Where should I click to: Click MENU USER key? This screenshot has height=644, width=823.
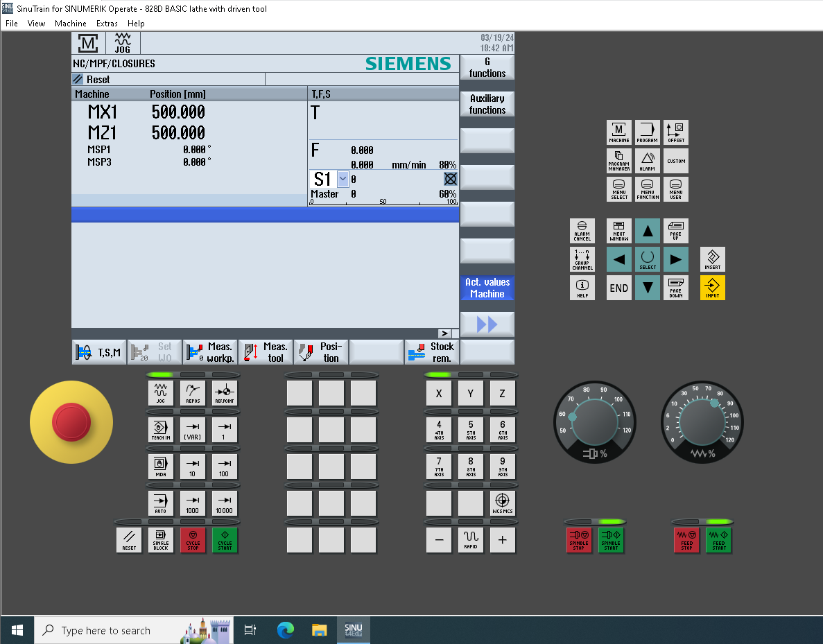(x=675, y=189)
